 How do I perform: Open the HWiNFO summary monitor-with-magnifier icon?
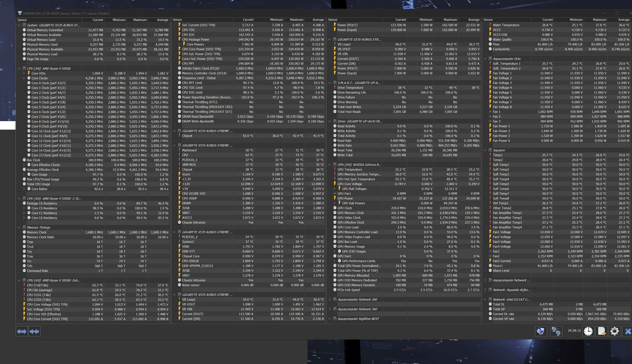click(x=541, y=331)
